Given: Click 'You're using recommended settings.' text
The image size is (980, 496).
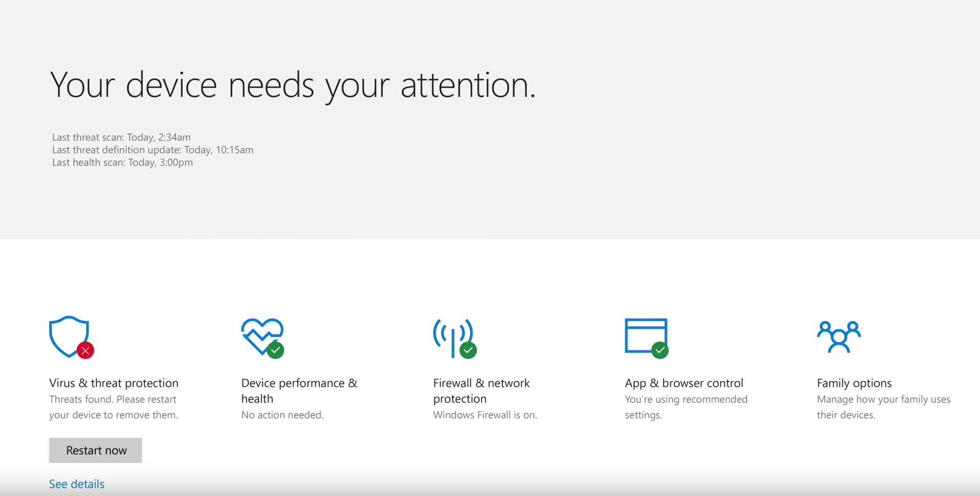Looking at the screenshot, I should point(686,407).
